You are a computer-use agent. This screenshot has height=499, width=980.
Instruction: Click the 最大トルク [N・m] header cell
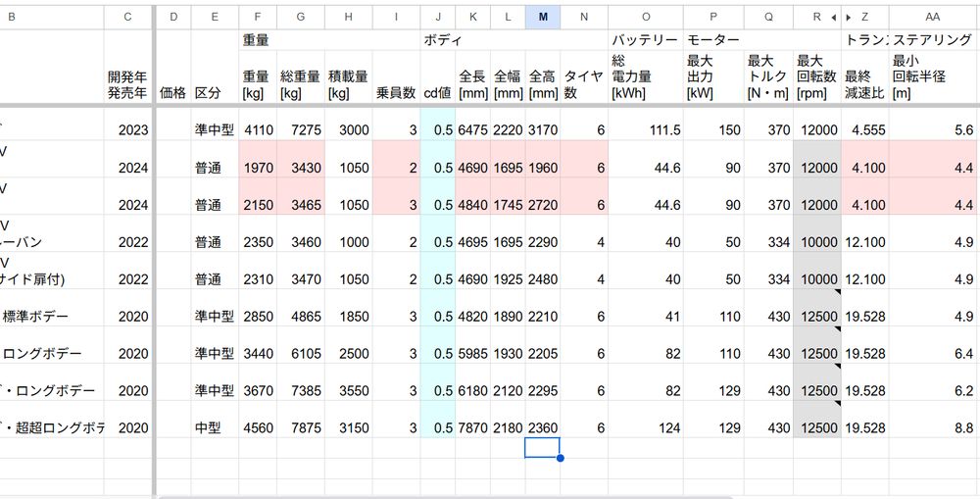[x=768, y=76]
